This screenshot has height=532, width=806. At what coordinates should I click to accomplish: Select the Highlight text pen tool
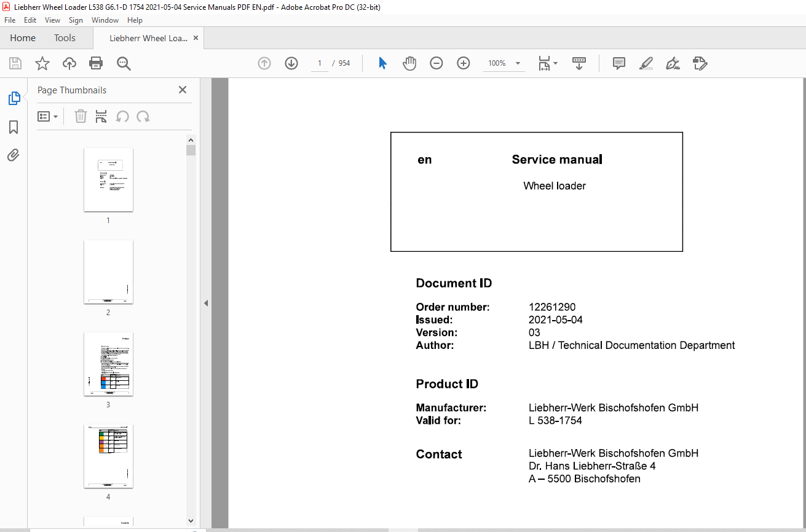tap(646, 63)
